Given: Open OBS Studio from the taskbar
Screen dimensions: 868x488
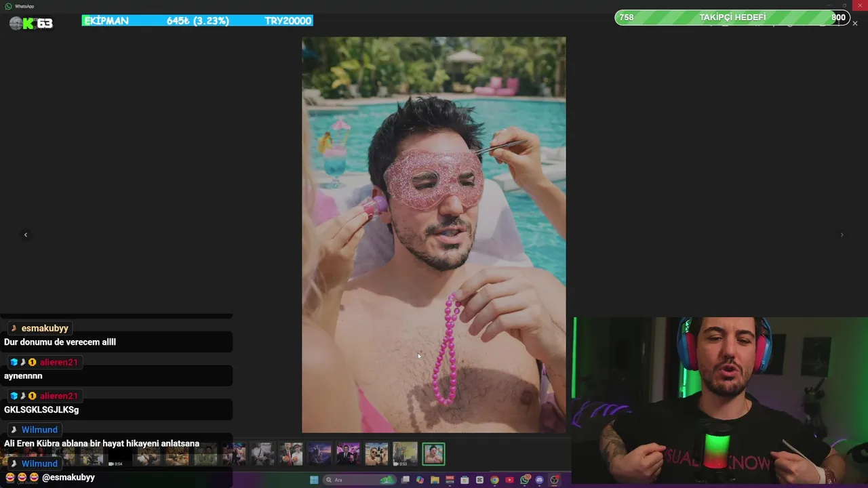Looking at the screenshot, I should tap(554, 480).
